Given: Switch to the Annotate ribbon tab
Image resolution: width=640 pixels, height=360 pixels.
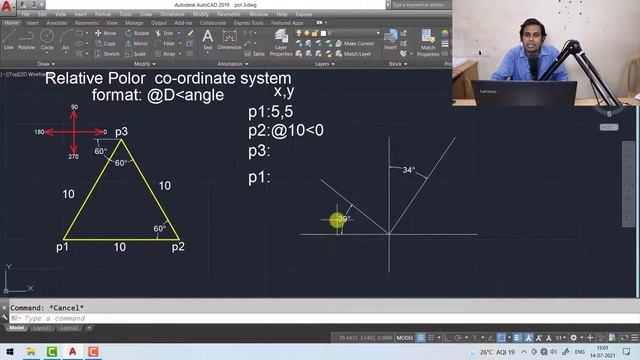Looking at the screenshot, I should coord(57,23).
